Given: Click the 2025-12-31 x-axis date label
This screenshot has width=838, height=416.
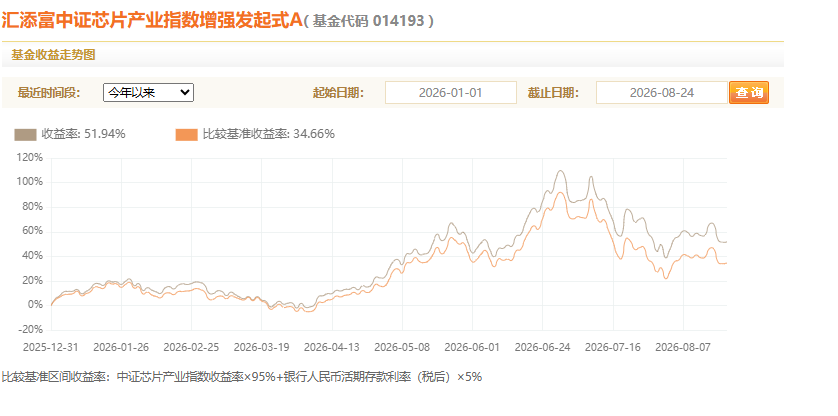Looking at the screenshot, I should click(x=51, y=347).
